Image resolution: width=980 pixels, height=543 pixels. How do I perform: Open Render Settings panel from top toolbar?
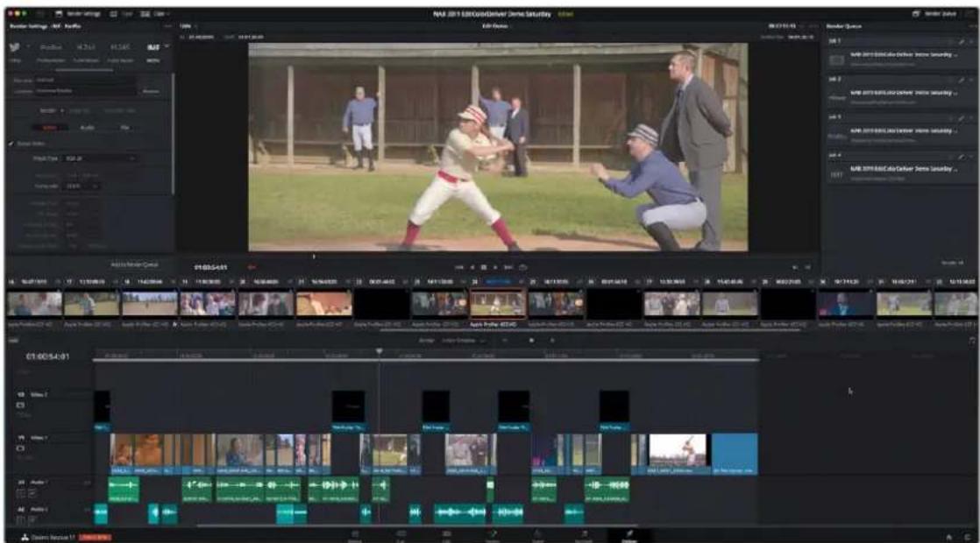[x=77, y=14]
